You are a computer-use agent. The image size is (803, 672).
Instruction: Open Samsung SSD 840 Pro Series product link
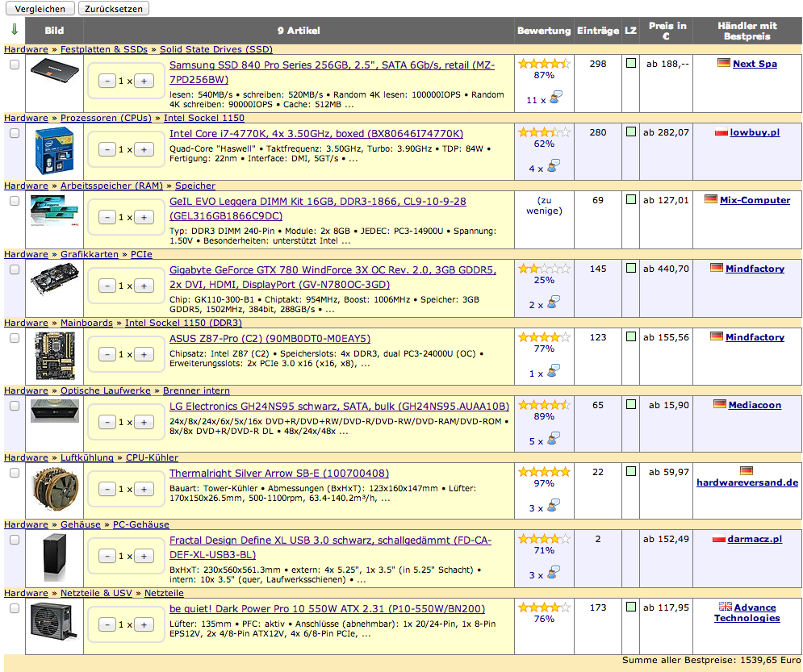[332, 72]
